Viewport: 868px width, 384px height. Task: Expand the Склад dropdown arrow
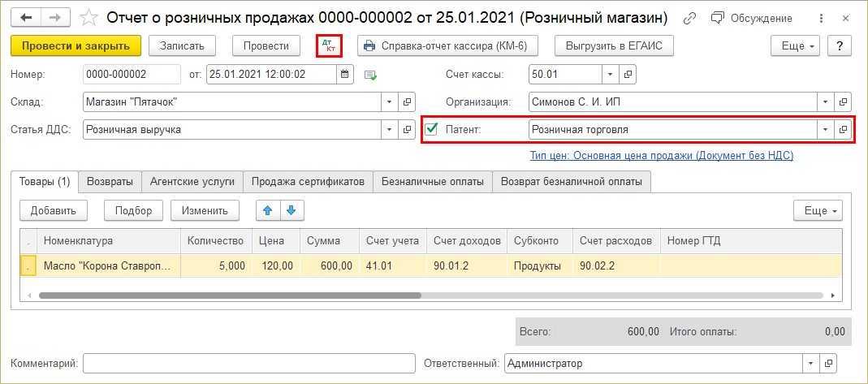click(389, 101)
